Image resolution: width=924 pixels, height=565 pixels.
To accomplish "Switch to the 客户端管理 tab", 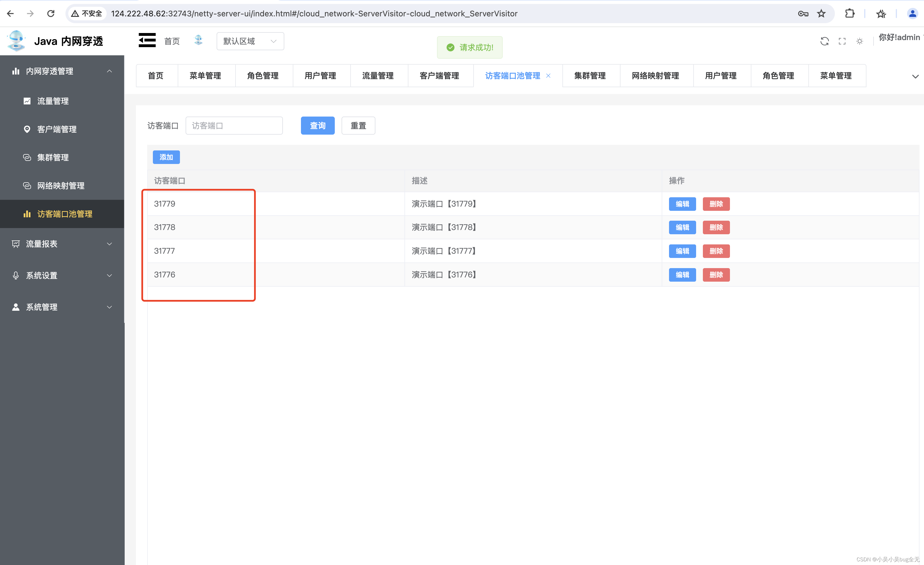I will [x=440, y=76].
